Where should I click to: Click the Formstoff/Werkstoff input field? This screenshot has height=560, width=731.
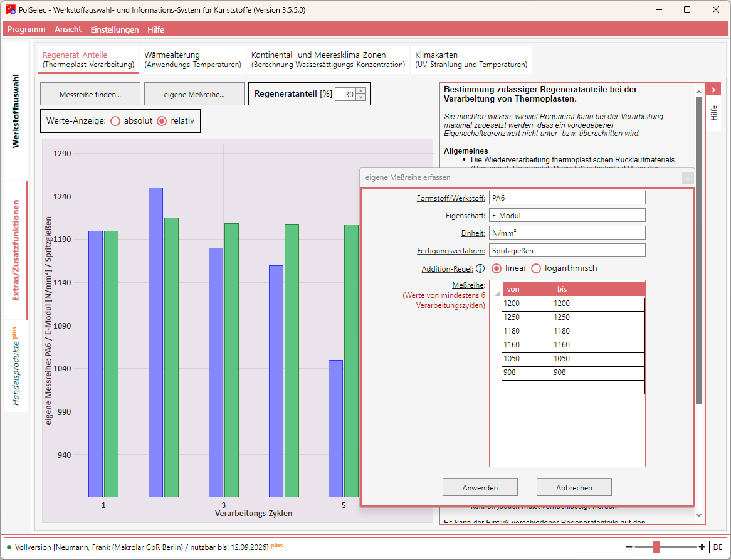coord(567,198)
